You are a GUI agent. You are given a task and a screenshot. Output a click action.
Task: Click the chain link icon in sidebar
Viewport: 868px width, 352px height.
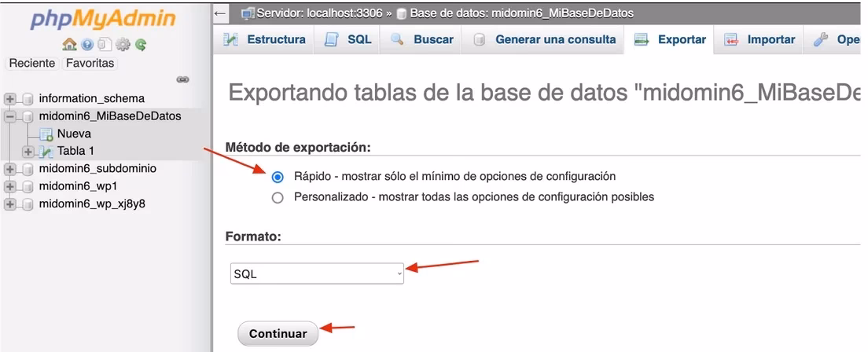tap(182, 79)
